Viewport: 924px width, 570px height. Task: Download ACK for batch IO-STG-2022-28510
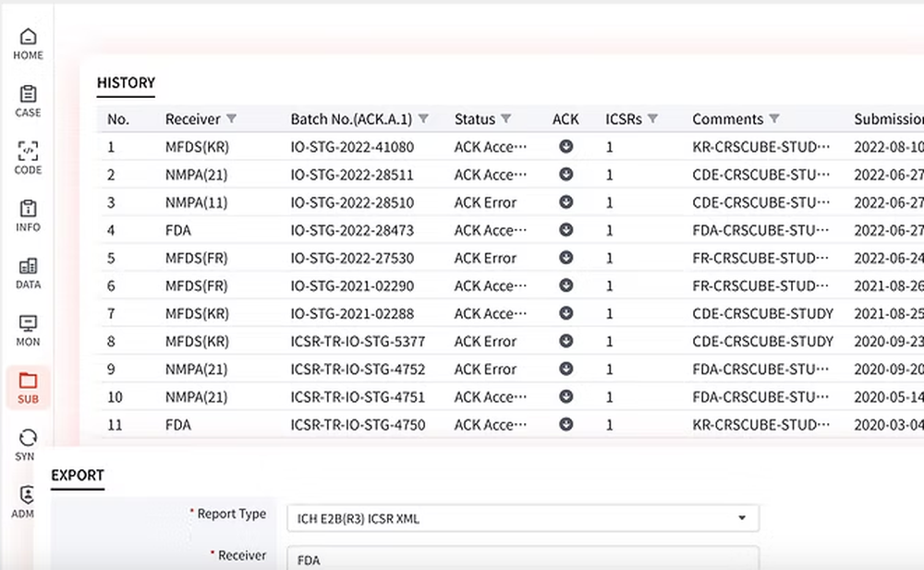pos(565,202)
